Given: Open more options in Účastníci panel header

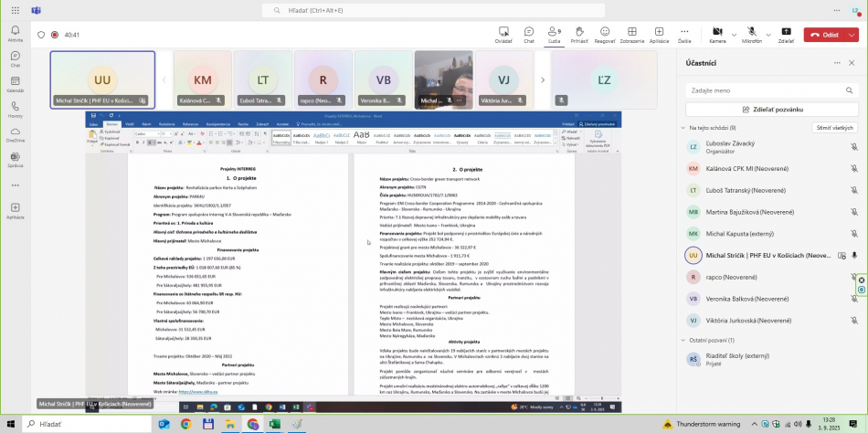Looking at the screenshot, I should click(x=838, y=63).
